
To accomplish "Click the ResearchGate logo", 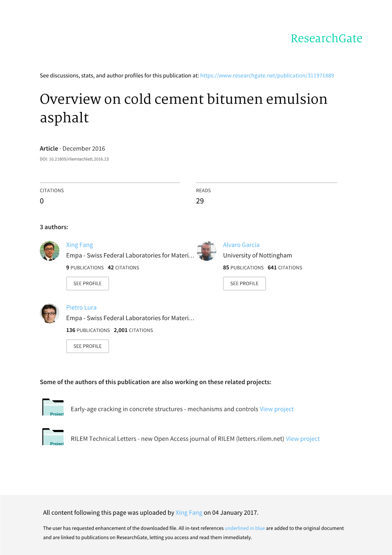I will [x=326, y=39].
